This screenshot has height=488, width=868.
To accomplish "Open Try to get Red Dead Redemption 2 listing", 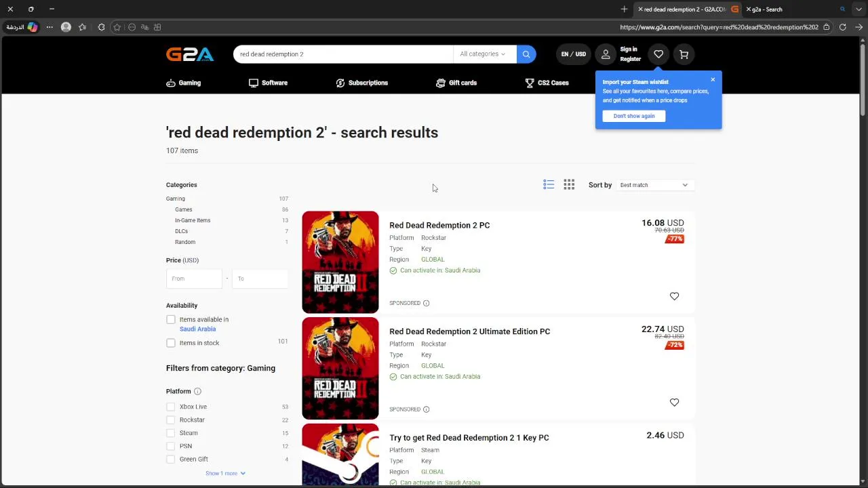I will point(469,438).
